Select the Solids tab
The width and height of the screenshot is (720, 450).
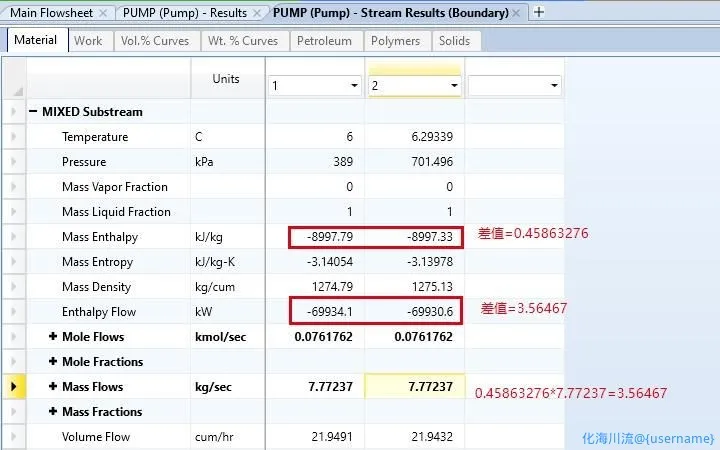tap(454, 41)
